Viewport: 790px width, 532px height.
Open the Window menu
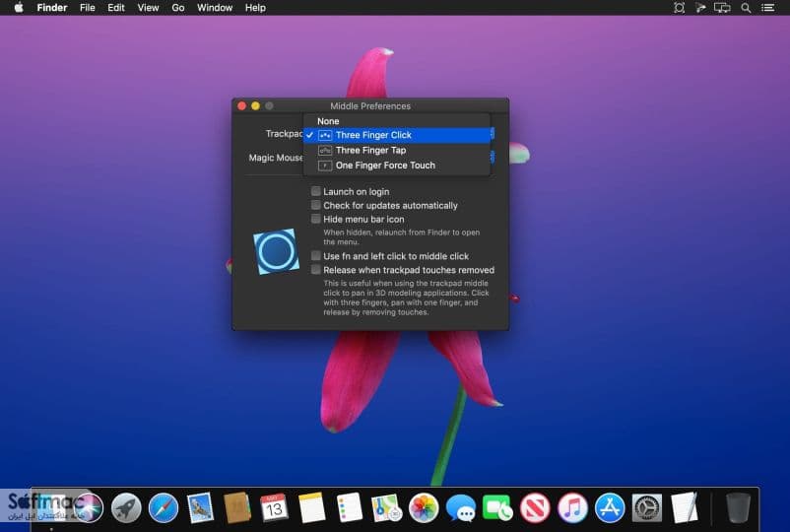(x=215, y=8)
